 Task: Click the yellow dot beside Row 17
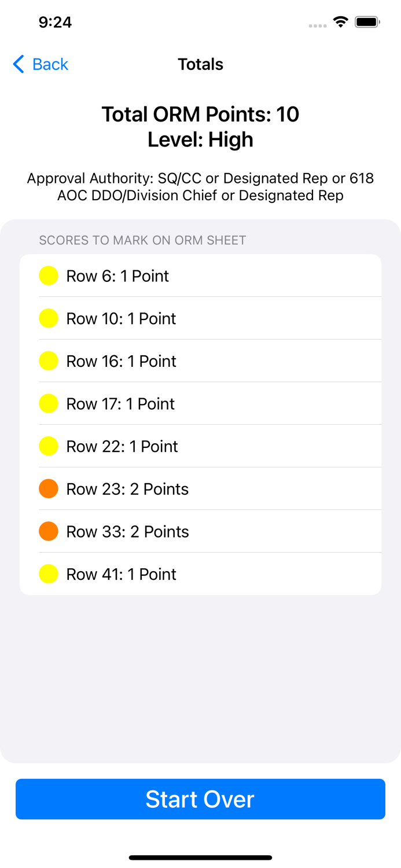[x=49, y=403]
